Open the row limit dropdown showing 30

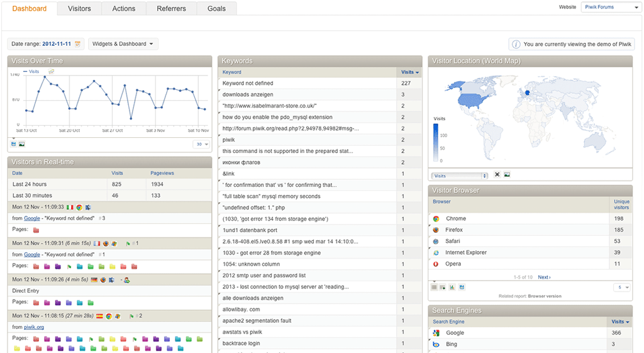click(201, 144)
